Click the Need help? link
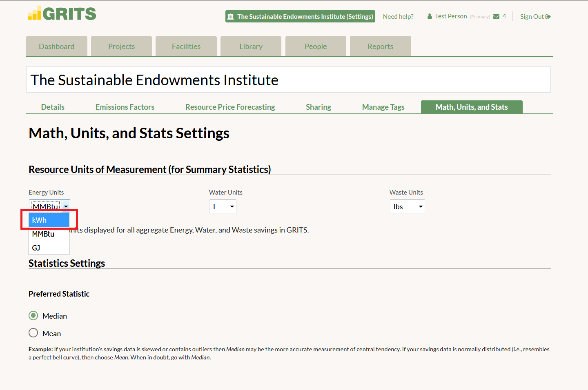The width and height of the screenshot is (588, 390). [398, 16]
